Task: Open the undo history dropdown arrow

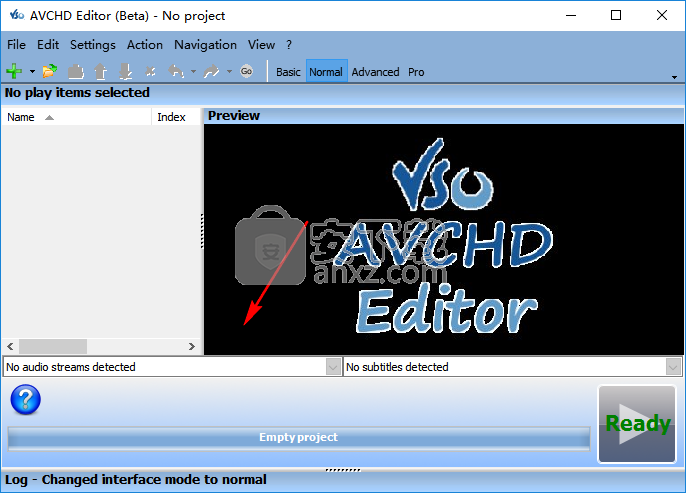Action: point(193,71)
